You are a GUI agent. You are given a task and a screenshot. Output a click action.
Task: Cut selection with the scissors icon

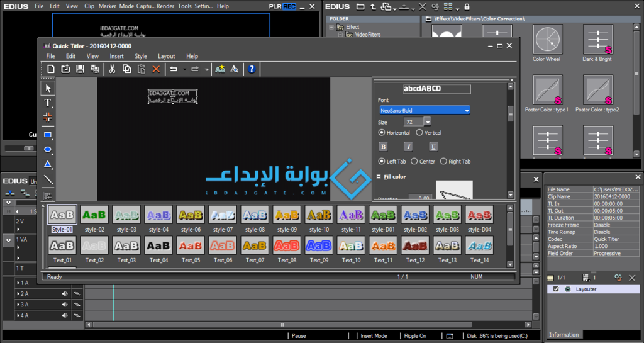(112, 69)
